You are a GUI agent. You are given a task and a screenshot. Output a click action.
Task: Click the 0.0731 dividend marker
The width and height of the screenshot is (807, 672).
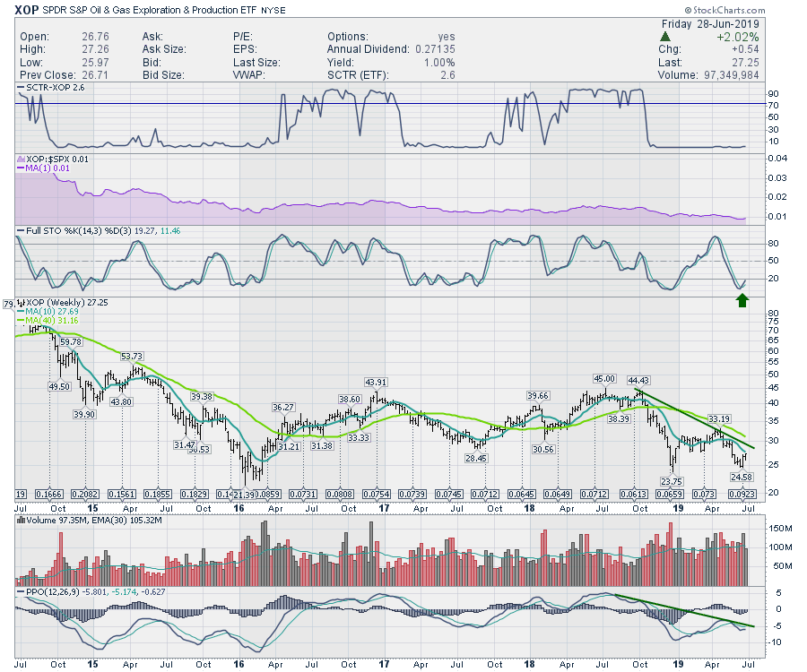[303, 494]
